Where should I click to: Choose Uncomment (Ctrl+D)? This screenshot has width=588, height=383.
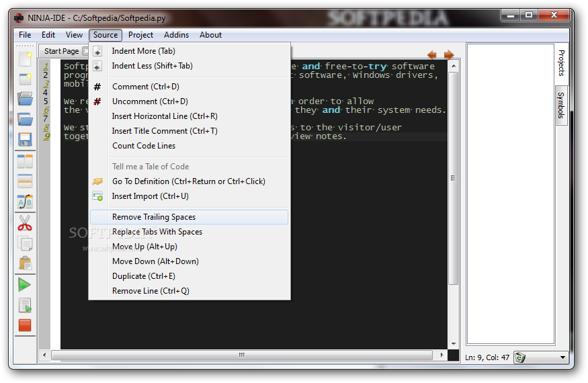click(x=190, y=101)
